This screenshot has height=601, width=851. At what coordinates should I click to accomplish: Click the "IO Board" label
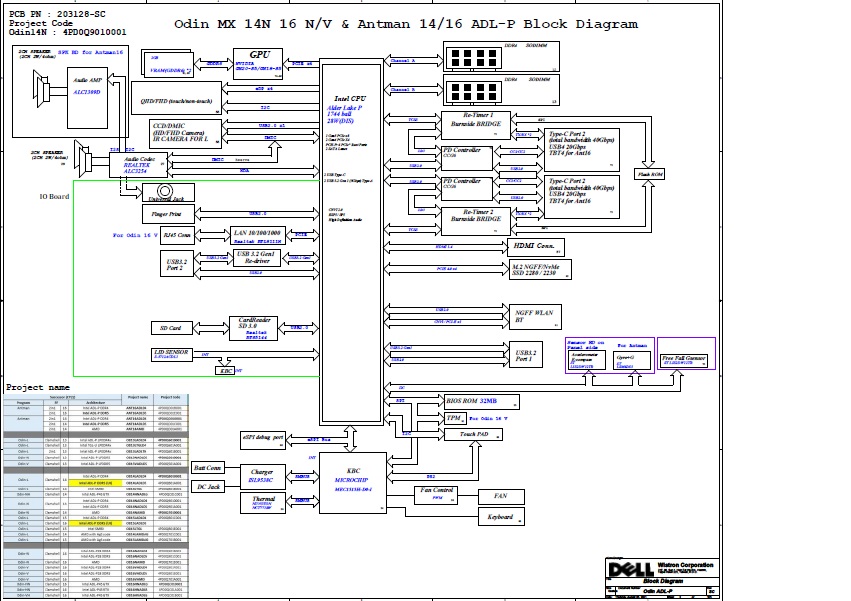54,197
